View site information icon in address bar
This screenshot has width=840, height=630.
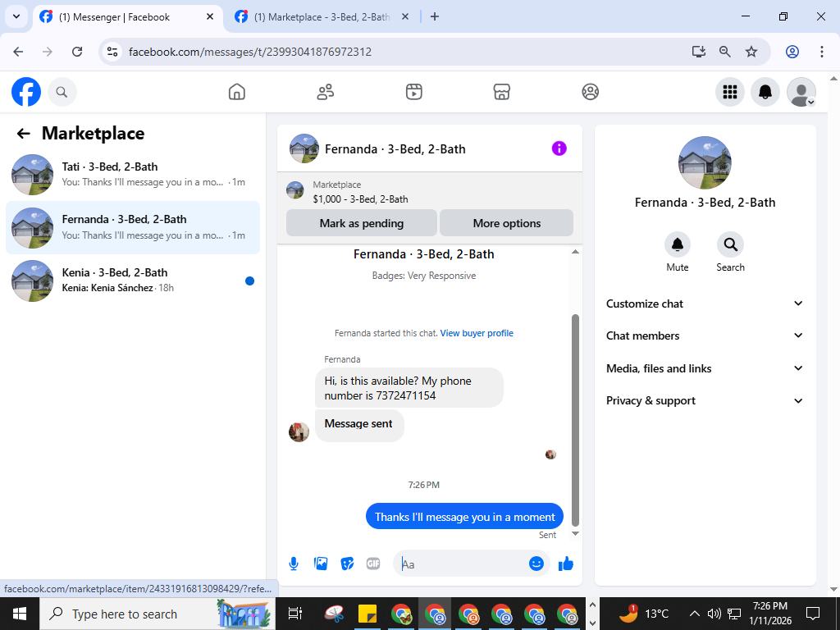coord(112,52)
